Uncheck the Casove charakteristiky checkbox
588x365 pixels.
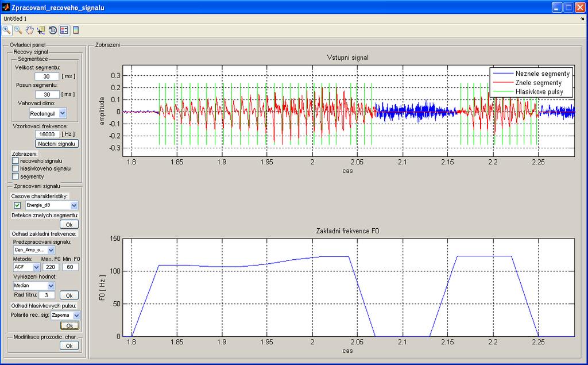pyautogui.click(x=17, y=205)
